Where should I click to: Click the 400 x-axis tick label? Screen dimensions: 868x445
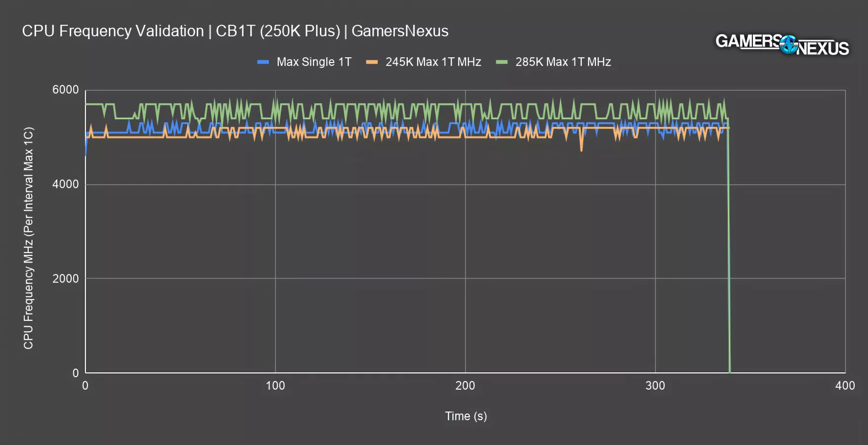coord(845,386)
